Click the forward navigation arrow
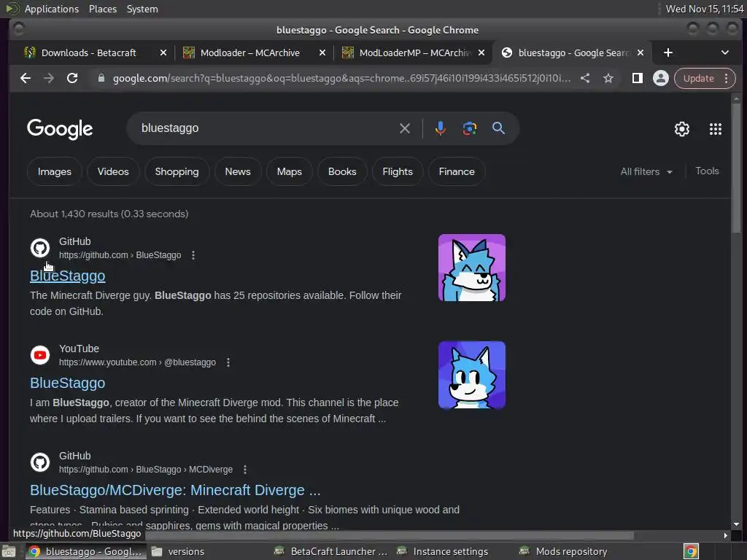747x560 pixels. point(49,78)
